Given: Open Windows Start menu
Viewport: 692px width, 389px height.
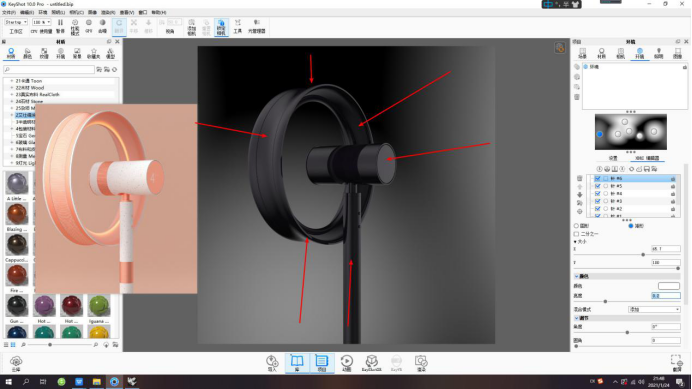Looking at the screenshot, I should 8,381.
